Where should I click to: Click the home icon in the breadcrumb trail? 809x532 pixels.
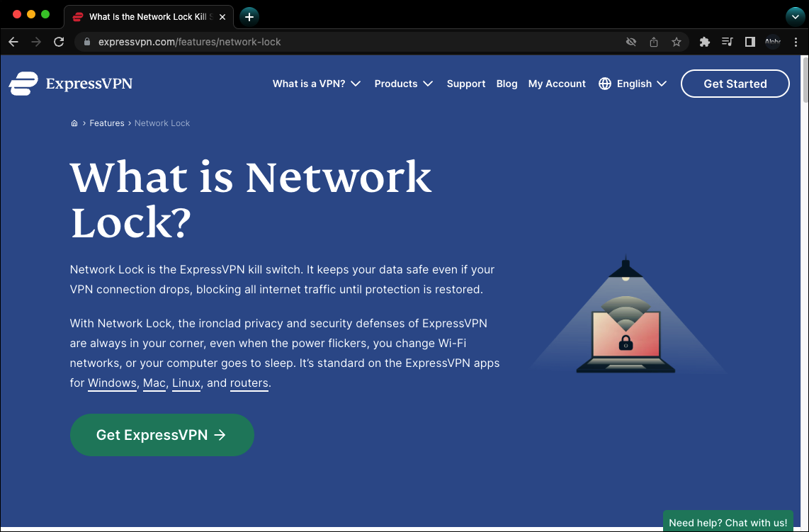74,123
